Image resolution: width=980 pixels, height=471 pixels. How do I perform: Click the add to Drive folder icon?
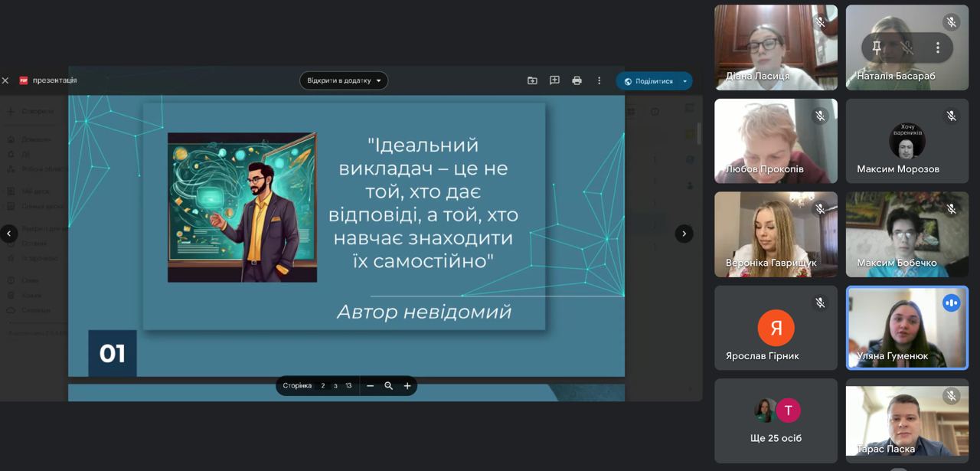[x=532, y=80]
